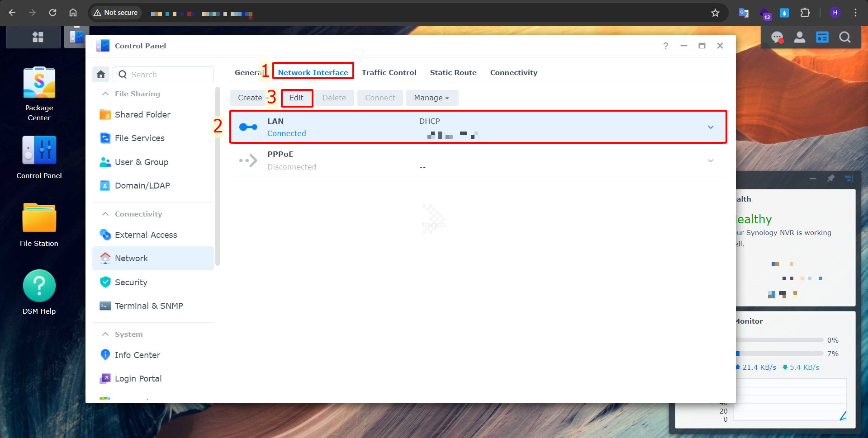Select Security in the sidebar
Viewport: 868px width, 438px height.
click(131, 283)
